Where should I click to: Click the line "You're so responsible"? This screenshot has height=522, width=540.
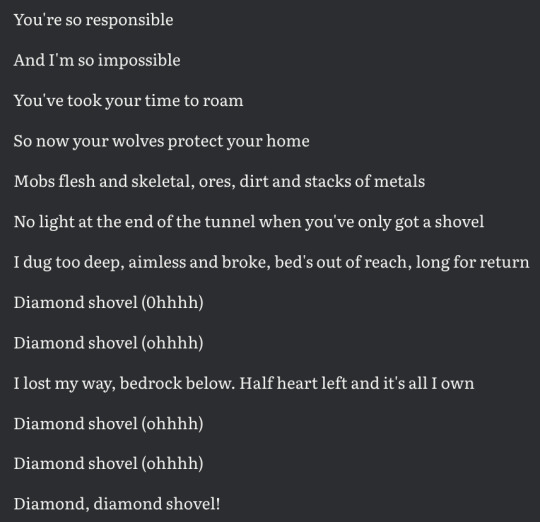click(x=93, y=20)
